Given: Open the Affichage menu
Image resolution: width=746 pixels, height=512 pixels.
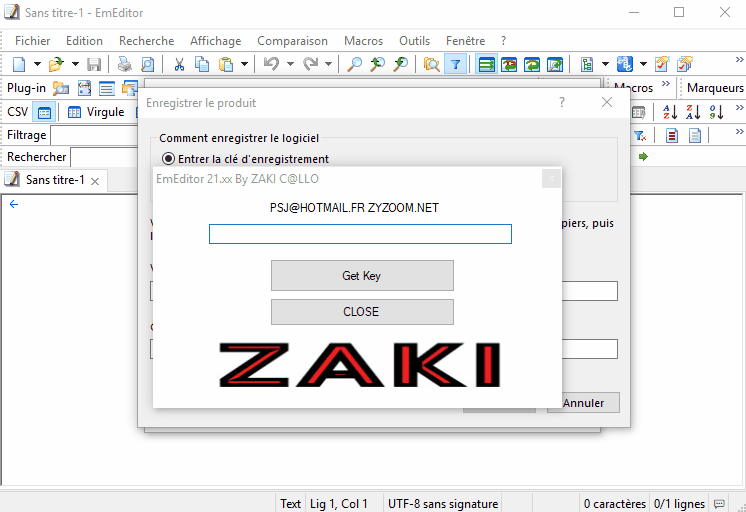Looking at the screenshot, I should coord(216,41).
